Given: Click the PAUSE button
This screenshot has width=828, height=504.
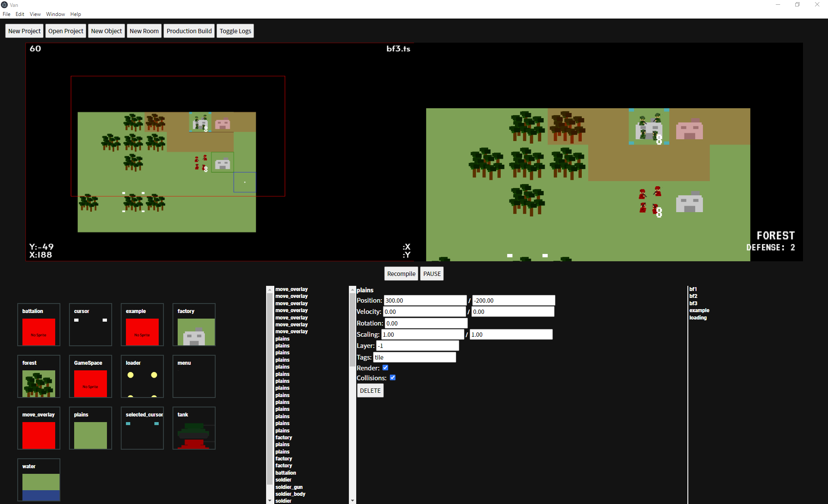Looking at the screenshot, I should 432,274.
